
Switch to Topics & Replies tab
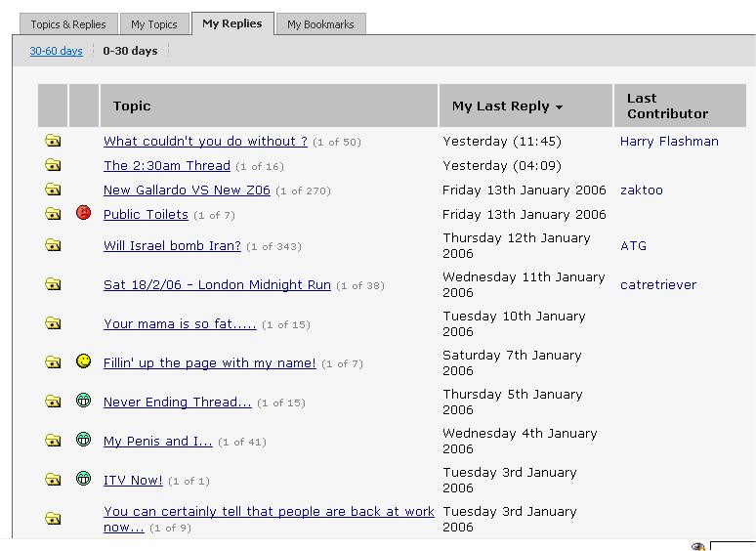coord(68,24)
